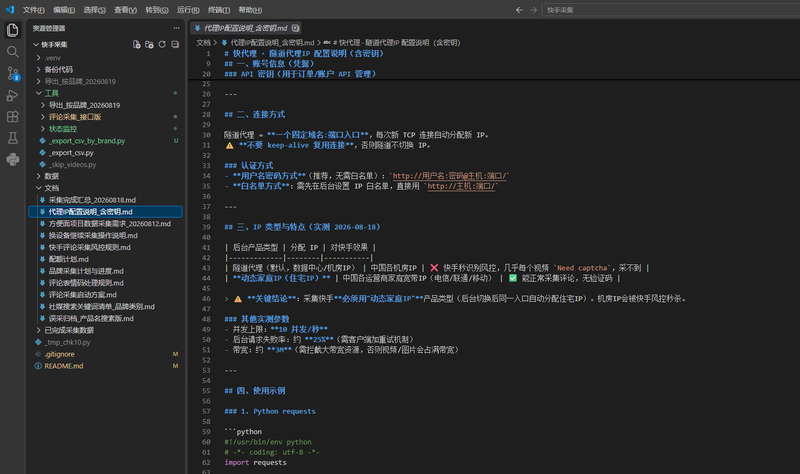The height and width of the screenshot is (474, 800).
Task: Open _export_csv.py file
Action: (105, 153)
